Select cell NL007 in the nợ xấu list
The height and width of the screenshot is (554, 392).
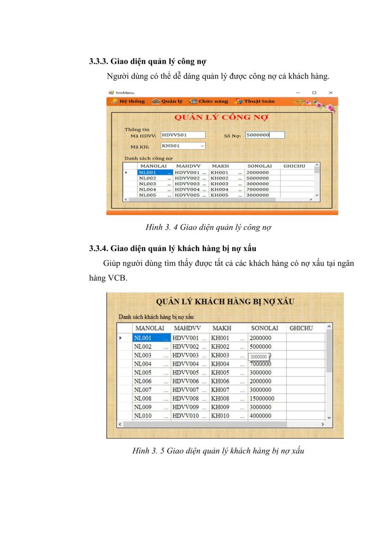click(151, 390)
